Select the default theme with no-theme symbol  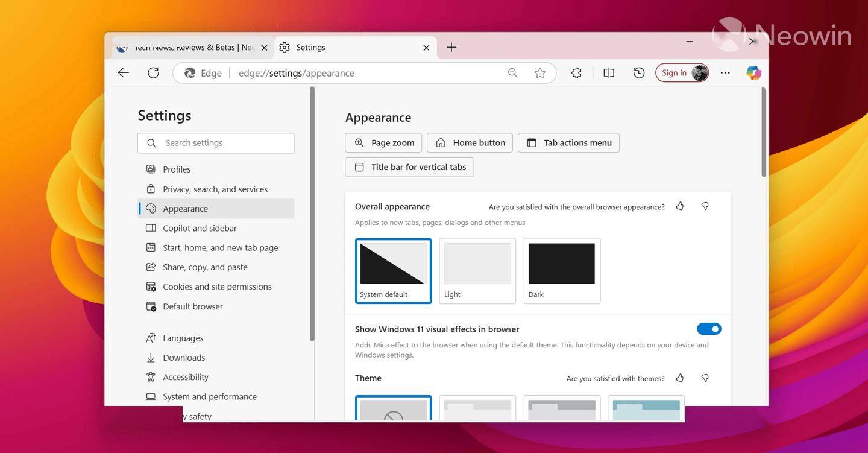(393, 408)
